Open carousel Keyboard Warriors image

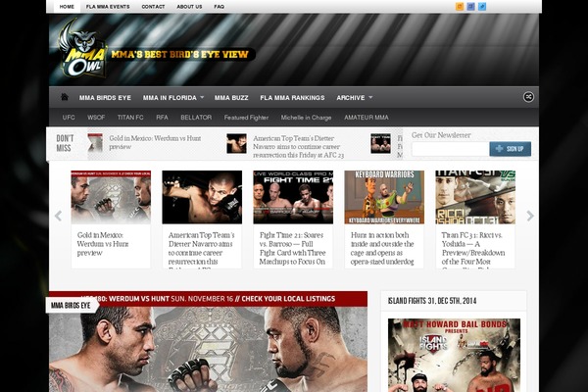point(384,197)
